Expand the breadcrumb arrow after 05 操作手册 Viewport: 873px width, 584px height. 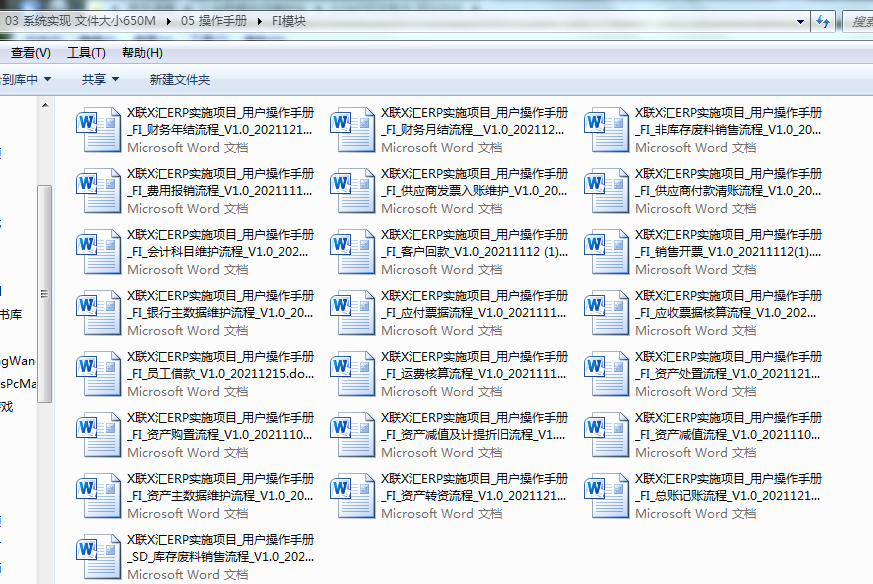click(x=261, y=20)
